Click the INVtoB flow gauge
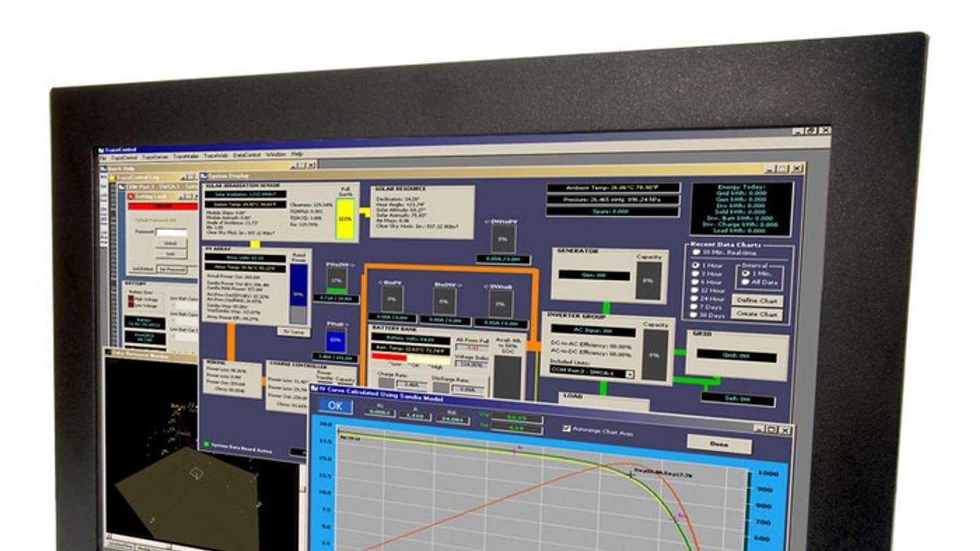980x551 pixels. click(500, 304)
